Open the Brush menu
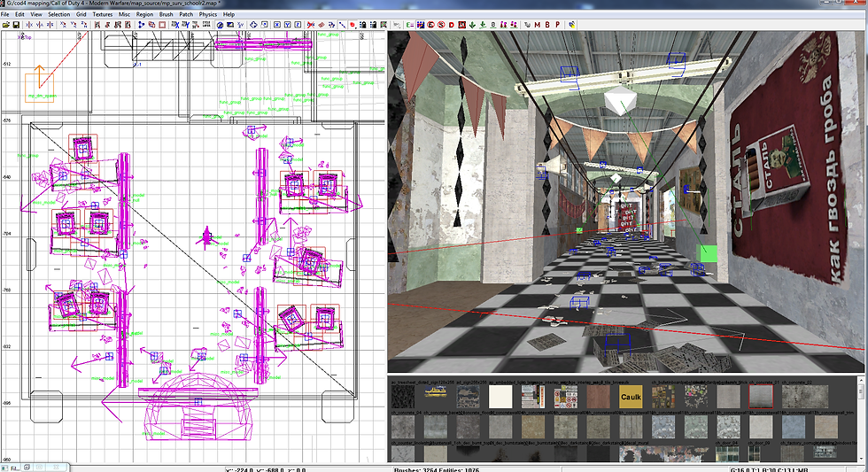This screenshot has height=472, width=868. pos(167,14)
